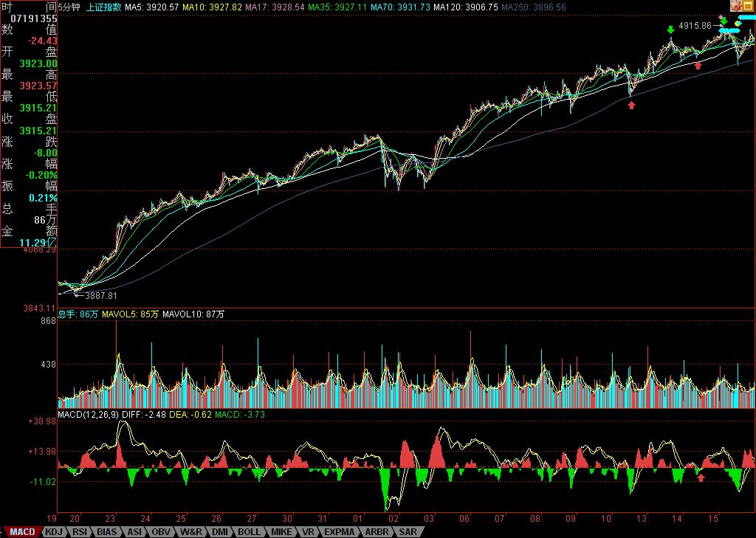Click the active MACD tab

pos(22,531)
